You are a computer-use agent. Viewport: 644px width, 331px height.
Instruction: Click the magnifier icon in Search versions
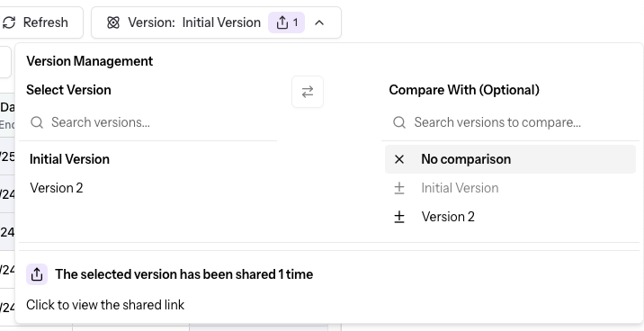[x=37, y=122]
